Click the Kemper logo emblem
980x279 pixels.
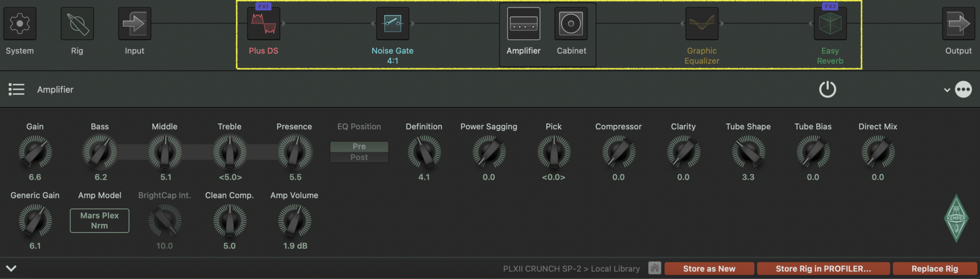click(956, 218)
